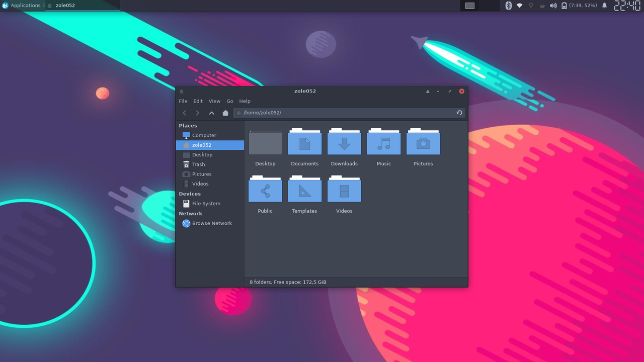Open Browse Network in sidebar
The height and width of the screenshot is (362, 644).
tap(210, 223)
